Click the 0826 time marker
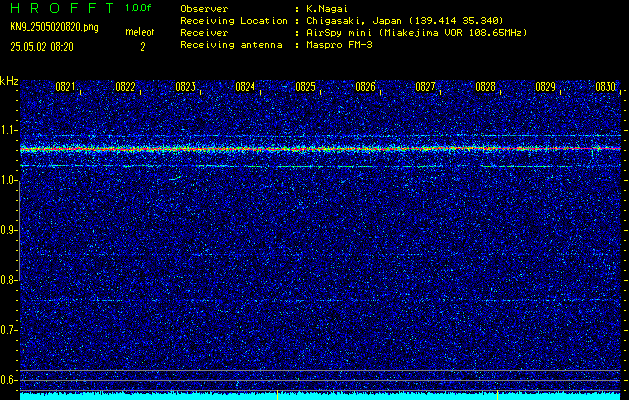Viewport: 629px width, 400px height. tap(365, 87)
